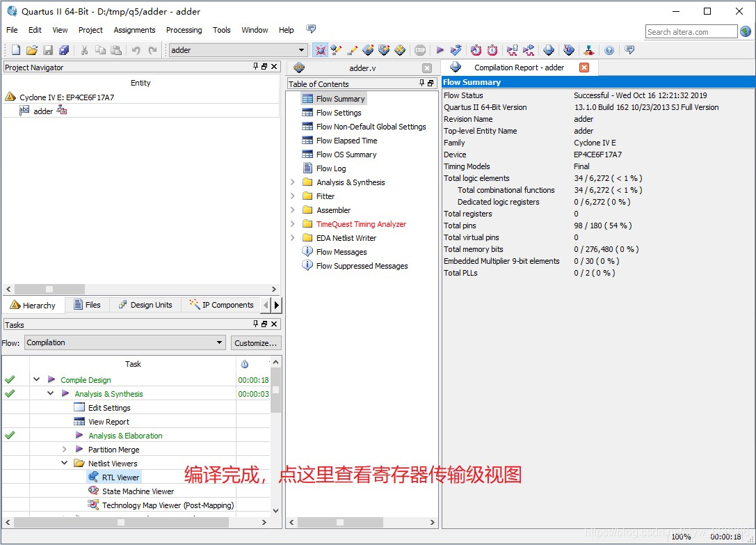Close the adder.v tab
The height and width of the screenshot is (545, 756).
click(427, 68)
